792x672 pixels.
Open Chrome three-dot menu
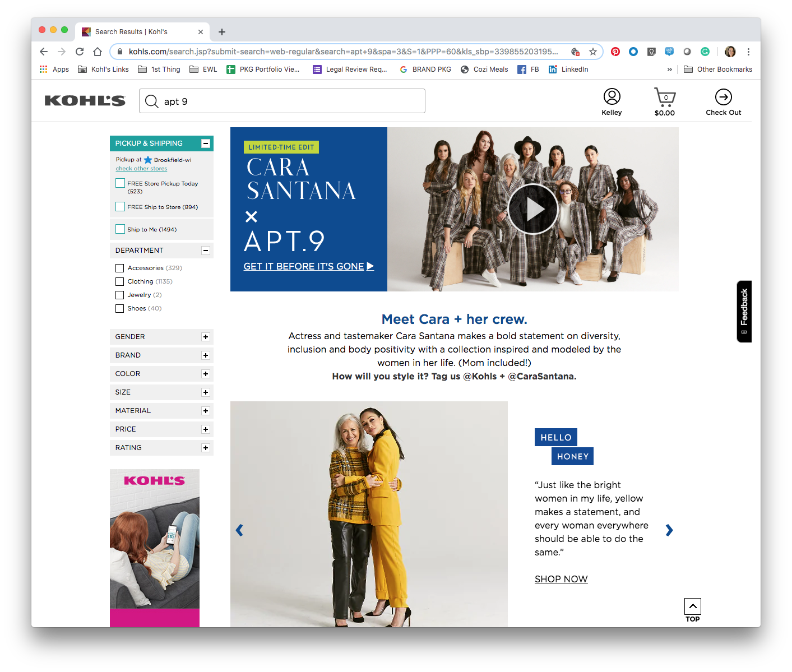coord(748,52)
